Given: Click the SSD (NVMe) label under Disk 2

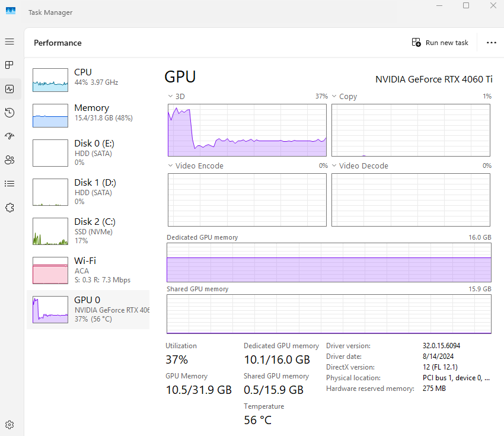Looking at the screenshot, I should (x=94, y=232).
